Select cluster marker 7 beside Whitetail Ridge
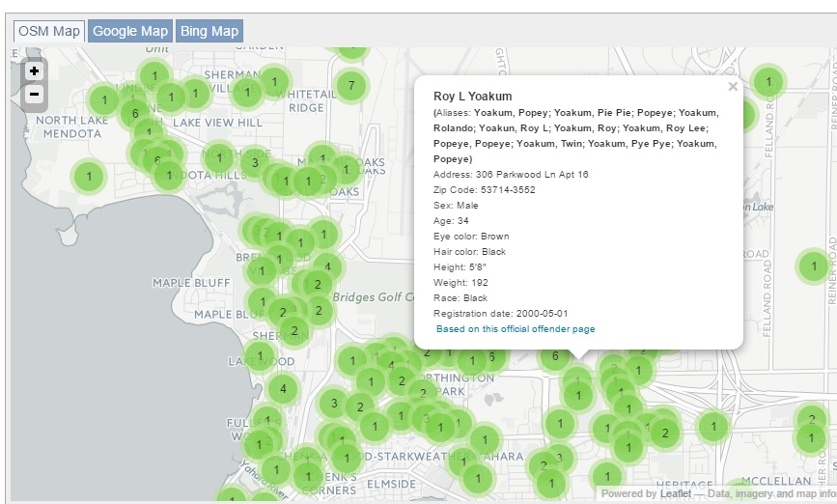837x504 pixels. [351, 85]
